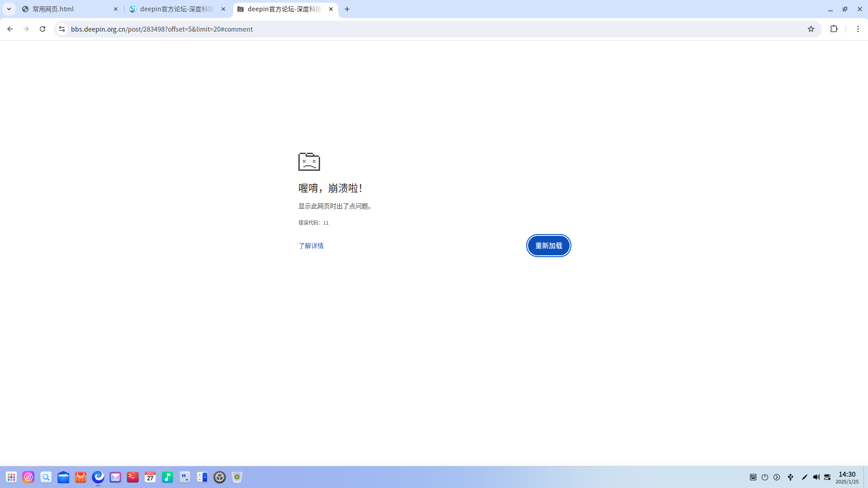Switch to the second deepin官方论坛 tab
The width and height of the screenshot is (868, 488).
(176, 9)
